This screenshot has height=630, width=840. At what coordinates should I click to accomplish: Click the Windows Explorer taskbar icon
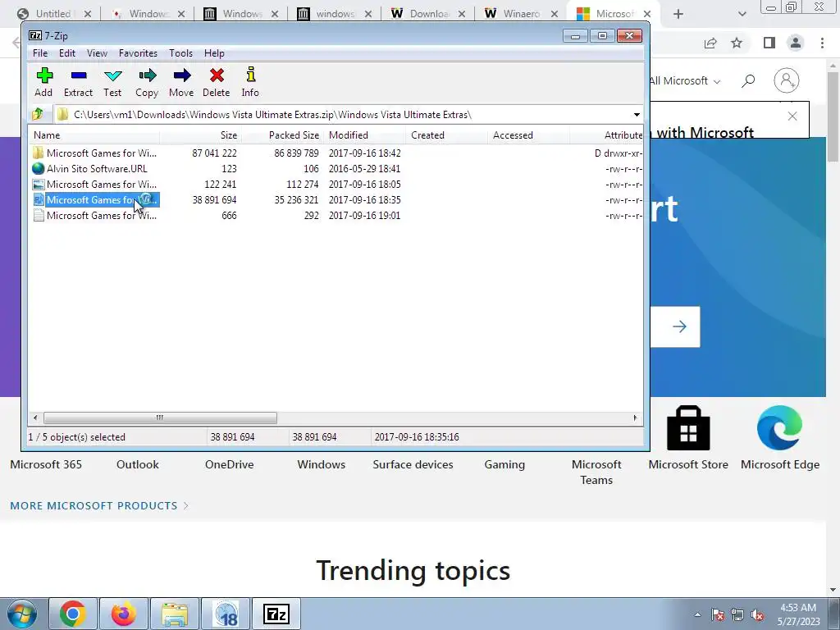pos(175,614)
